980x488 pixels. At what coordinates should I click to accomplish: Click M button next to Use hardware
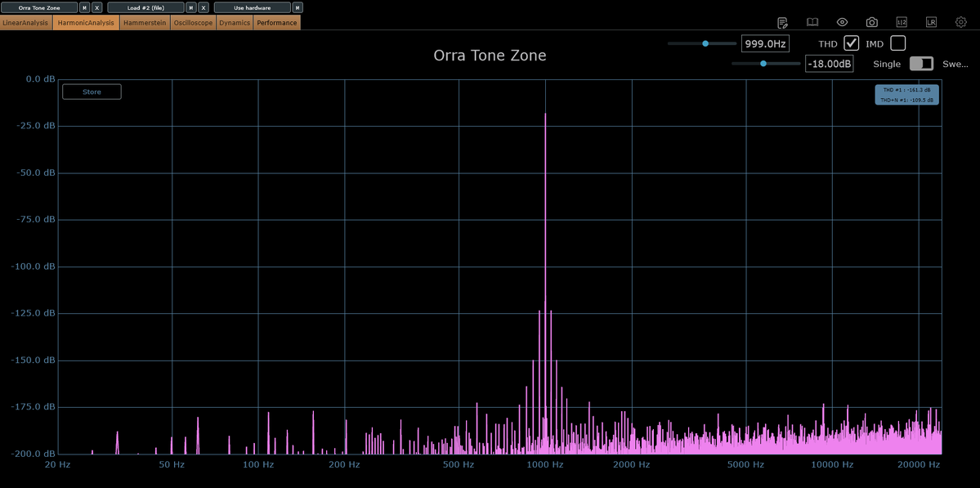pyautogui.click(x=298, y=7)
